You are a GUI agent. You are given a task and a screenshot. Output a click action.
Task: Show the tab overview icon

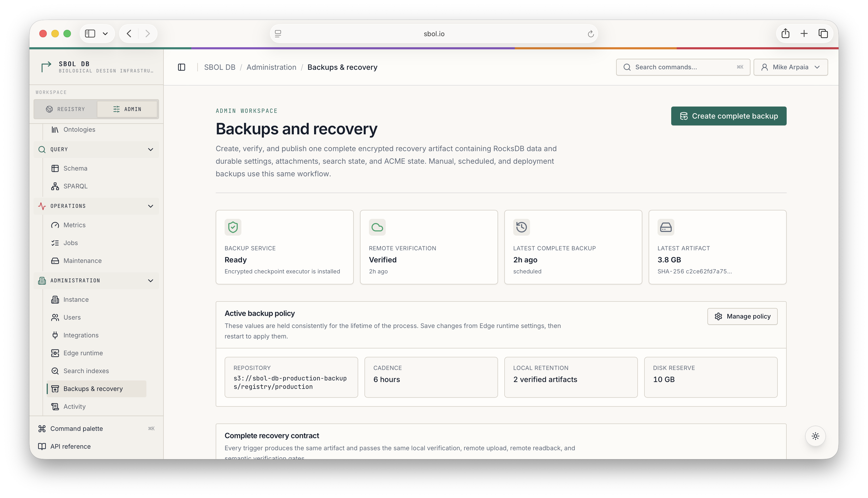[x=823, y=34]
